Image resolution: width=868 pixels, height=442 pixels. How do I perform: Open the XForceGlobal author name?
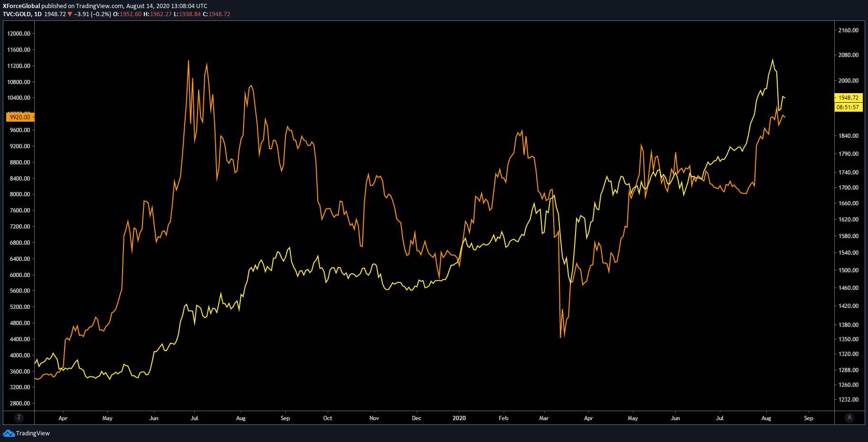(x=21, y=6)
